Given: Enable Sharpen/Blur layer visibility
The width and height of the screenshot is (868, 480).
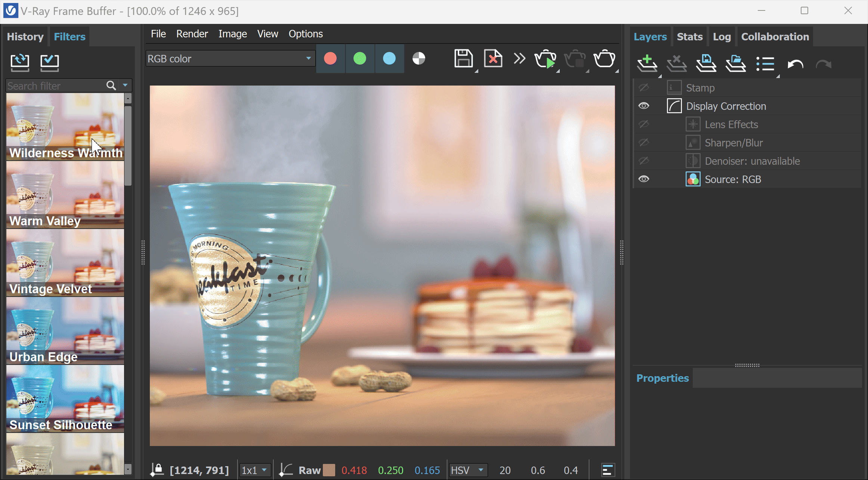Looking at the screenshot, I should click(x=643, y=143).
